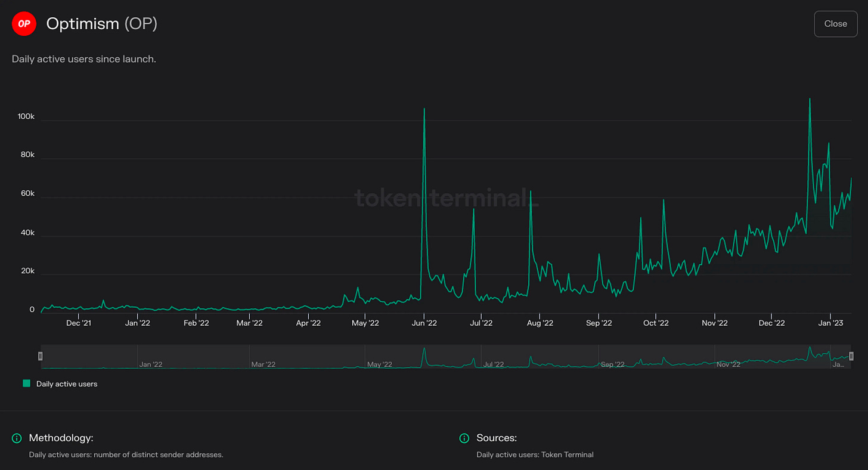Screen dimensions: 868x470
Task: Grab the left range handle of navigator
Action: [x=41, y=356]
